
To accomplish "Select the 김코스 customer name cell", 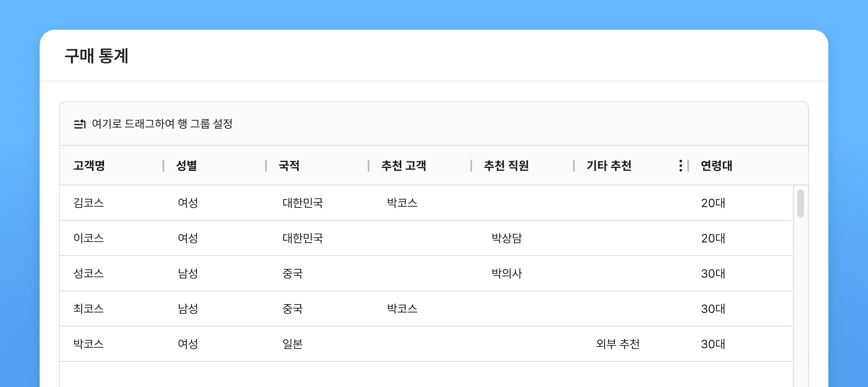I will [89, 203].
